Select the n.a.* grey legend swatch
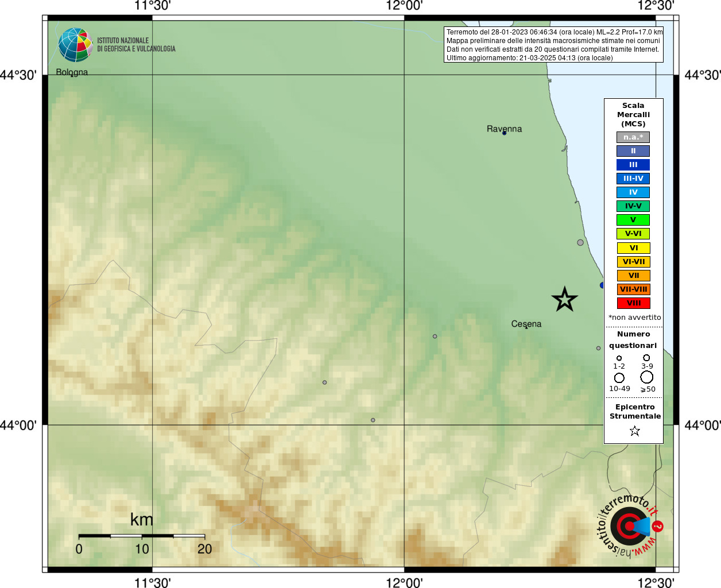The height and width of the screenshot is (588, 721). (x=633, y=137)
